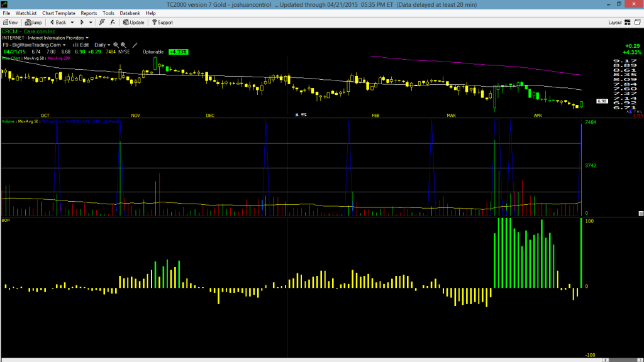Click the first magnifier zoom icon
This screenshot has width=644, height=362.
(116, 45)
